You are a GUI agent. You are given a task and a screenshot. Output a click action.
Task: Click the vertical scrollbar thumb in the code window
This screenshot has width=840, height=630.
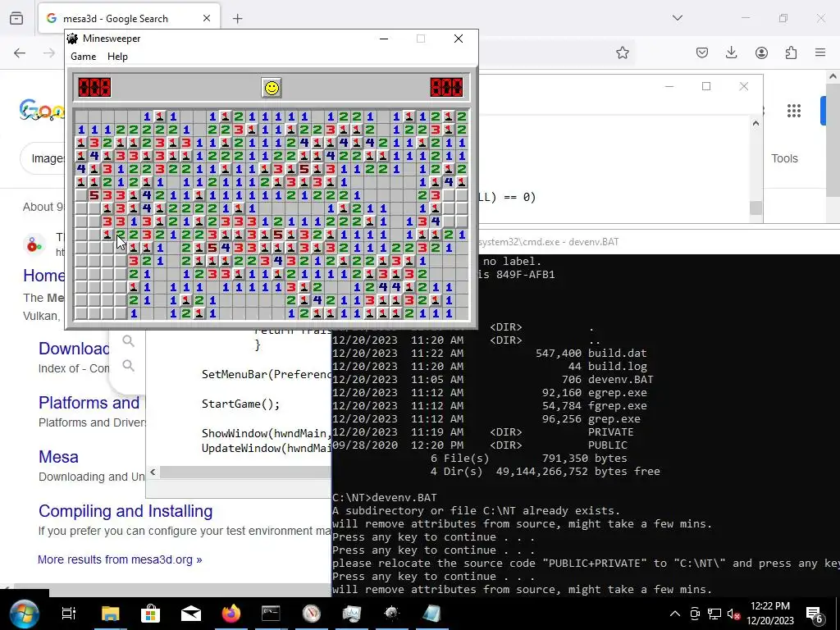point(756,208)
